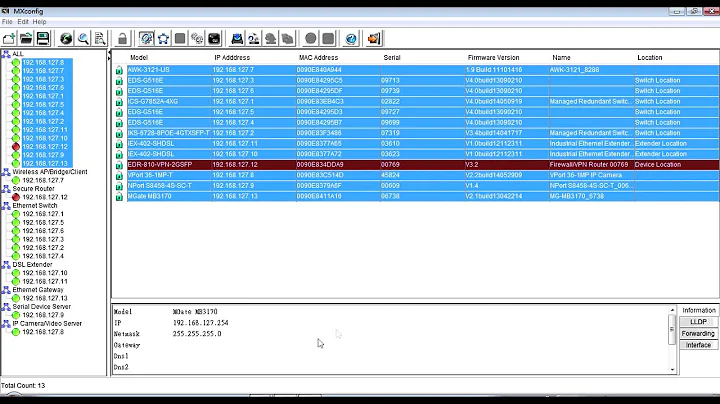Select the Secure Router group node
Screen dimensions: 720x404
pos(34,189)
